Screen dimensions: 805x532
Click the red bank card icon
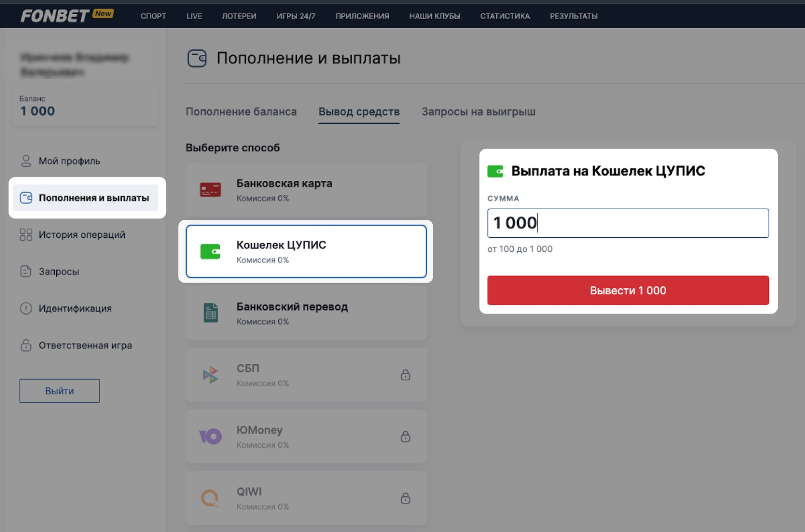[x=210, y=190]
